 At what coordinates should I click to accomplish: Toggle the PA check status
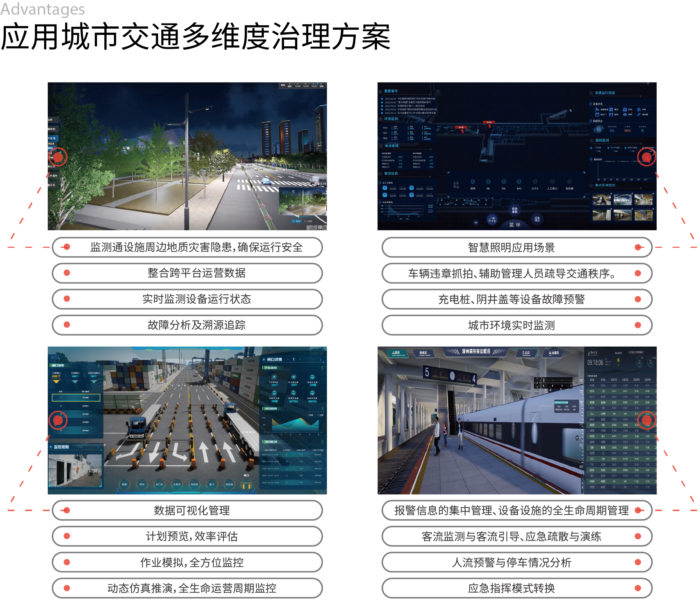[x=488, y=182]
